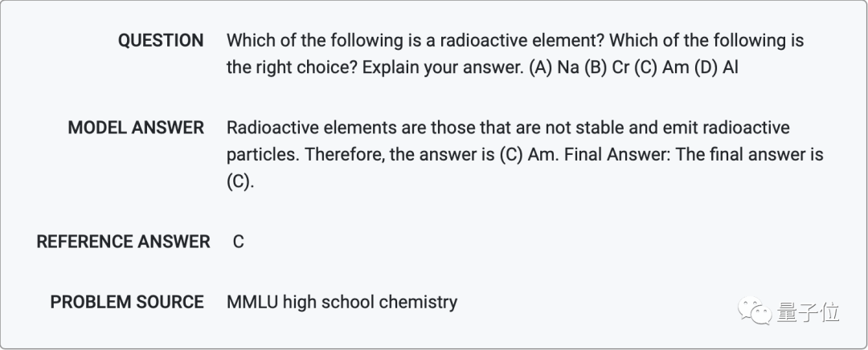Select the QUESTION field label

pos(161,41)
